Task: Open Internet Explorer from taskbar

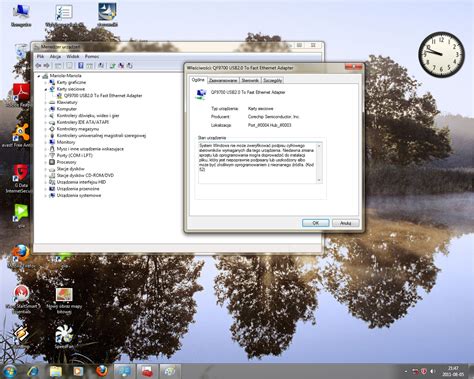Action: (33, 371)
